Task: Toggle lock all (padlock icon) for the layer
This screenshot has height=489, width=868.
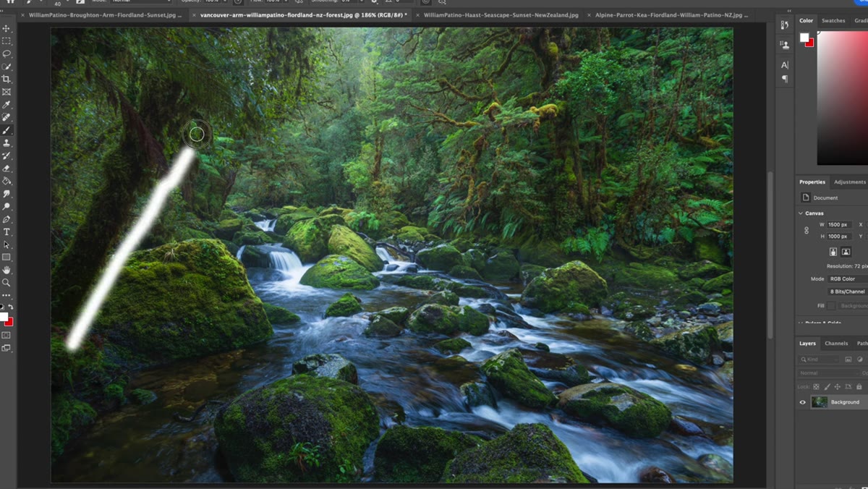Action: (859, 387)
